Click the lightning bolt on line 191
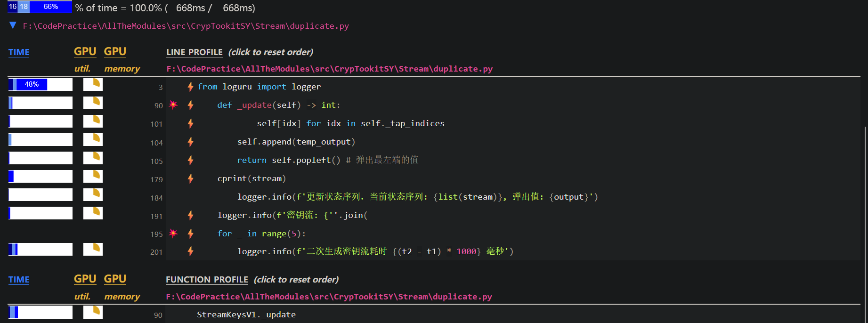 [190, 215]
